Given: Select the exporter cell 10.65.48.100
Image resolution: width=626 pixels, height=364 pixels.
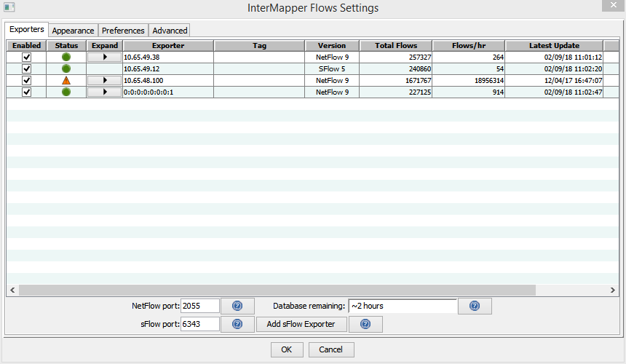Looking at the screenshot, I should click(168, 80).
